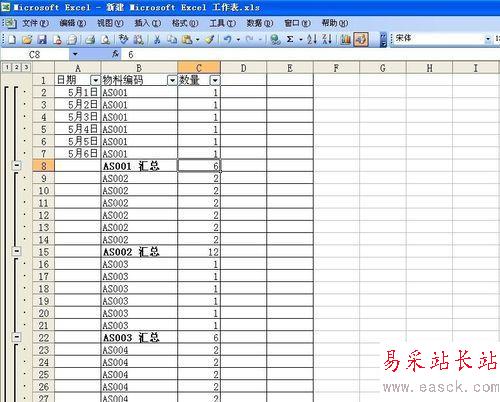Screen dimensions: 500x402
Task: Open the font name dropdown 宋体
Action: (x=488, y=39)
